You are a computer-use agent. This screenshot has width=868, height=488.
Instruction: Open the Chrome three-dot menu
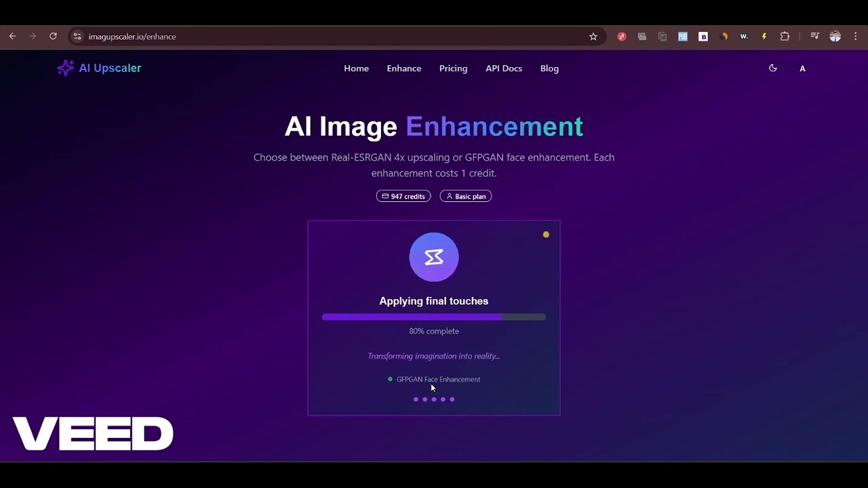(856, 37)
